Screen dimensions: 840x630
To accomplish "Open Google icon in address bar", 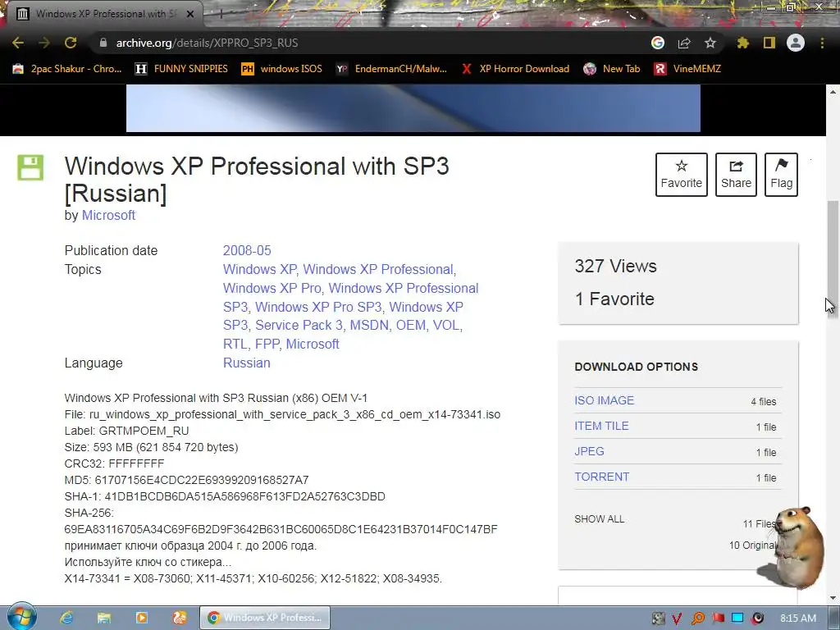I will tap(658, 43).
